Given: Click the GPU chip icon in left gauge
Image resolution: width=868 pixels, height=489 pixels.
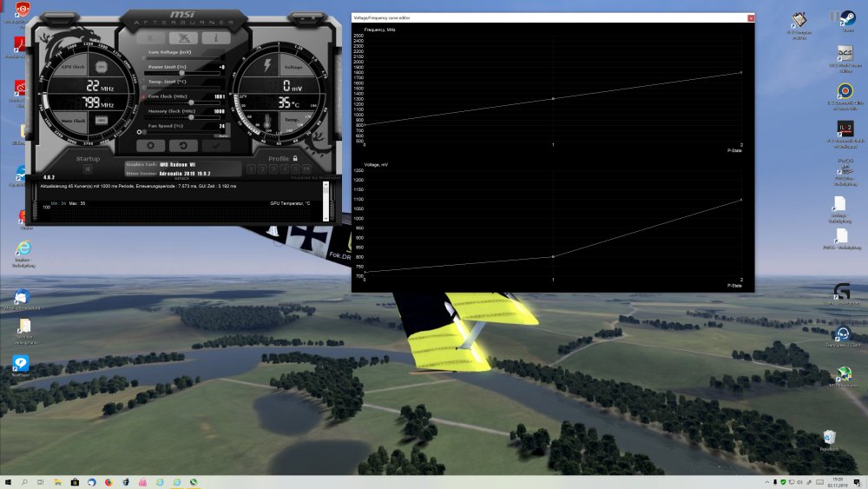Looking at the screenshot, I should coord(101,67).
